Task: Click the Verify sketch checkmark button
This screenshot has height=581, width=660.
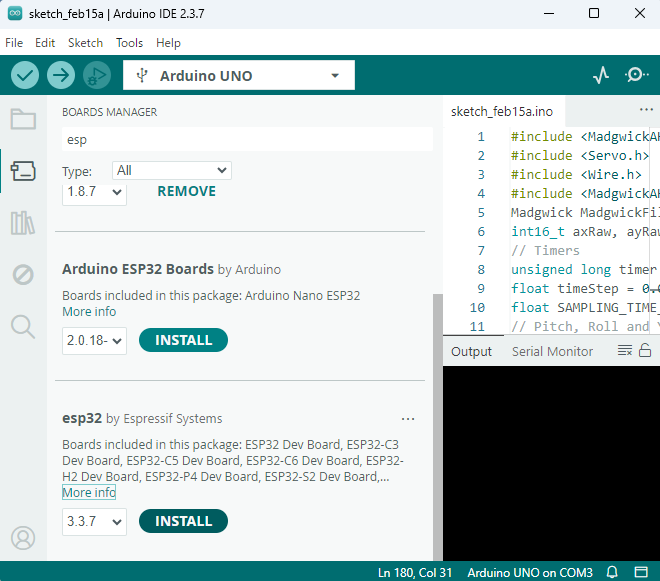Action: click(x=25, y=75)
